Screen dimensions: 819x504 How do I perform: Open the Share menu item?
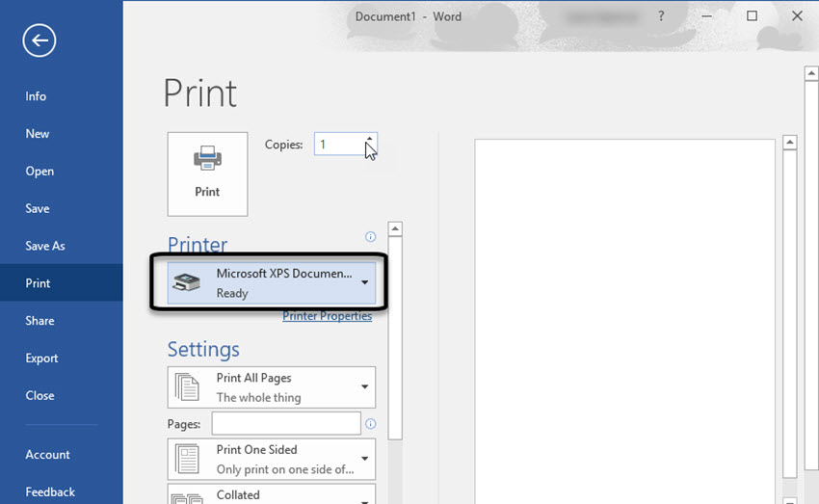pos(40,321)
